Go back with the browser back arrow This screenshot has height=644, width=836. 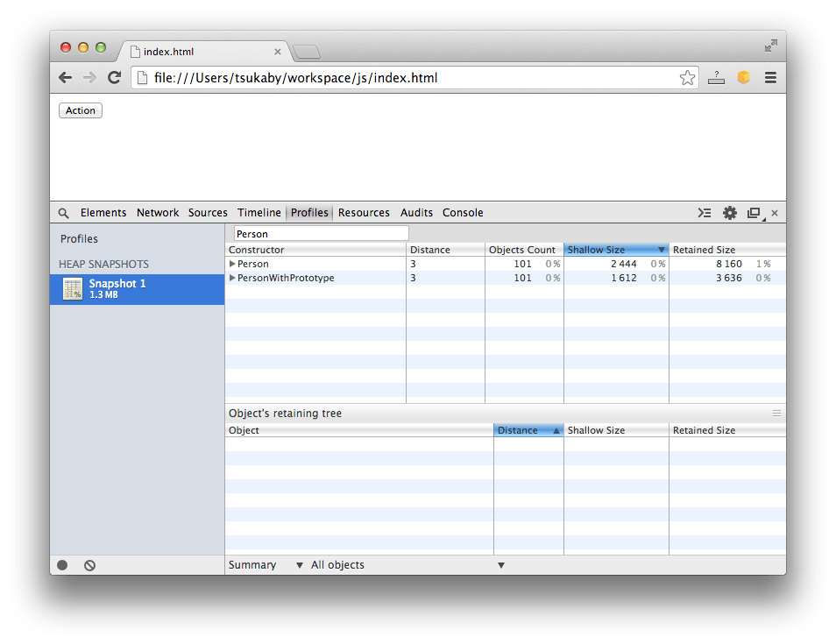(66, 78)
